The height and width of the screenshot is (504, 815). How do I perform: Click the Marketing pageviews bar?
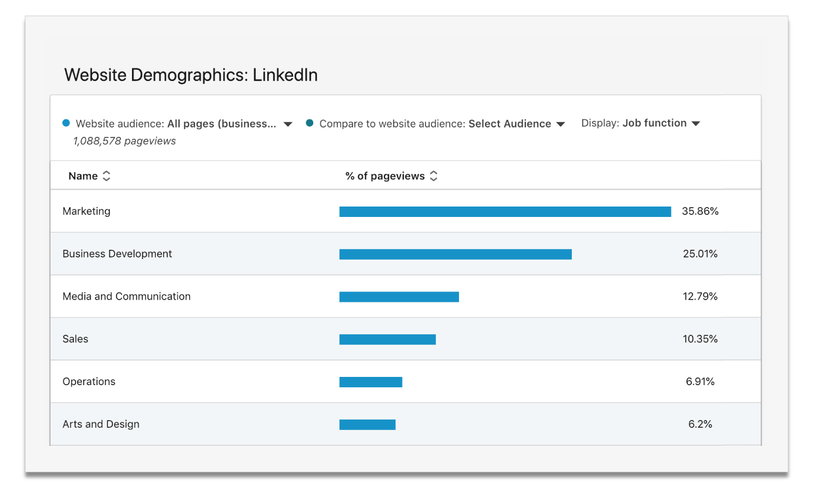tap(505, 212)
